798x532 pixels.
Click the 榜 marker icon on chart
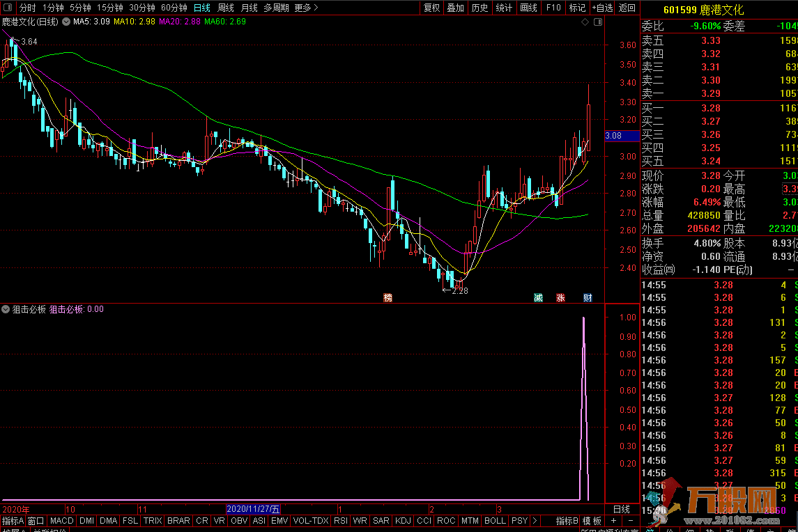[x=388, y=297]
